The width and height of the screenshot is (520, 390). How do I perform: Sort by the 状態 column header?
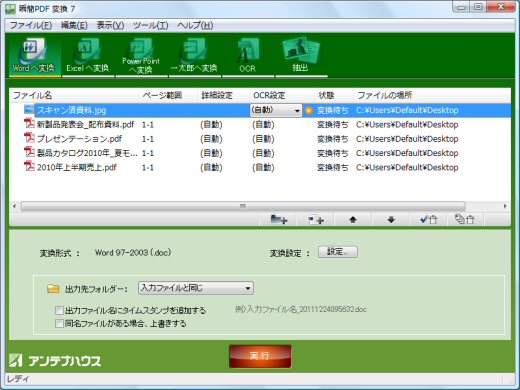point(333,95)
